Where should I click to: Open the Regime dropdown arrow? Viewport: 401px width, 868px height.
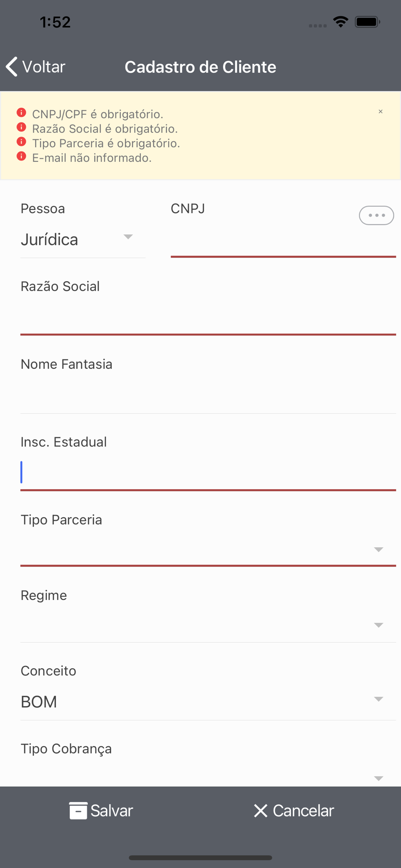click(x=378, y=625)
